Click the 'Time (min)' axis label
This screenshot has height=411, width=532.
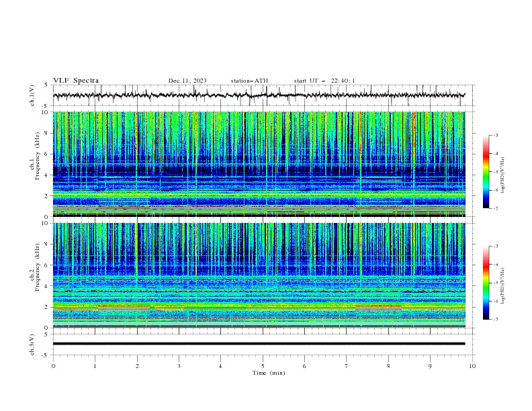[x=269, y=373]
